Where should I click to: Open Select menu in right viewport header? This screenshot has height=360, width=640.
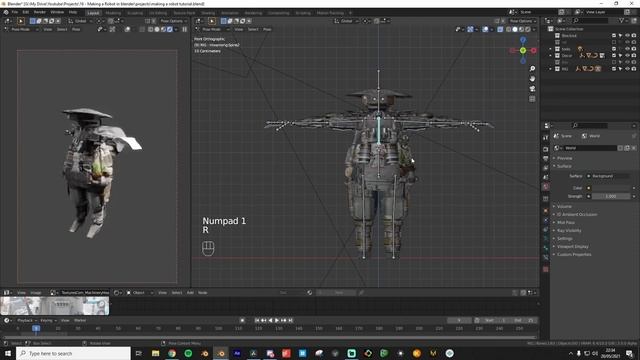253,29
